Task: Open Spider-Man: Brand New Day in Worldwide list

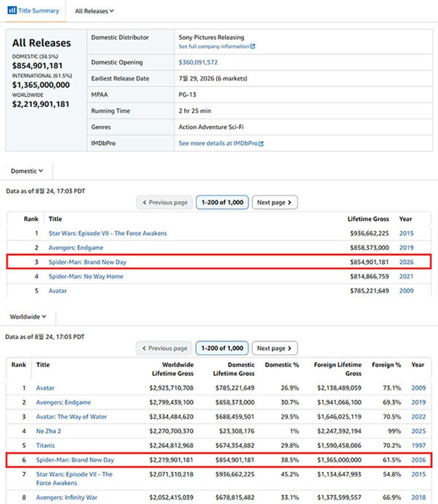Action: pos(75,460)
